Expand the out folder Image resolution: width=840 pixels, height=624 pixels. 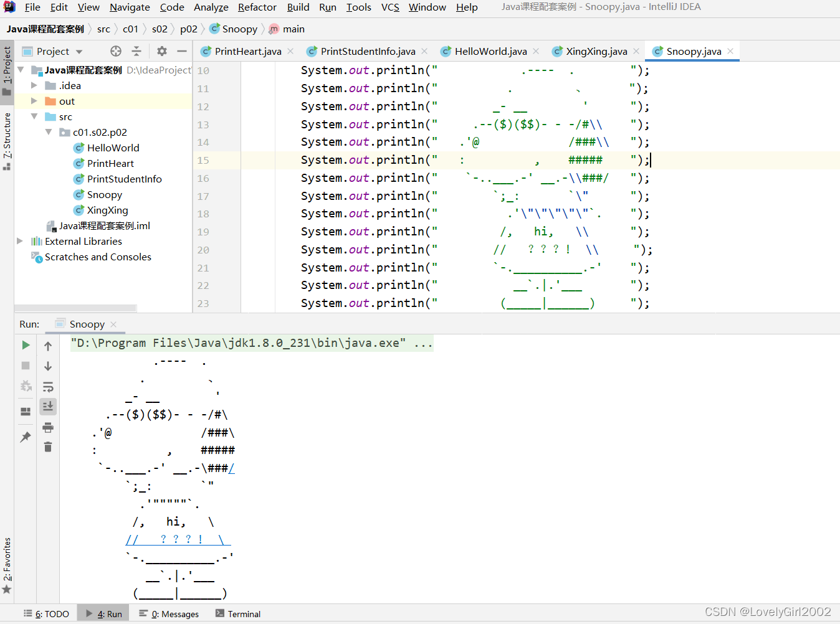34,101
